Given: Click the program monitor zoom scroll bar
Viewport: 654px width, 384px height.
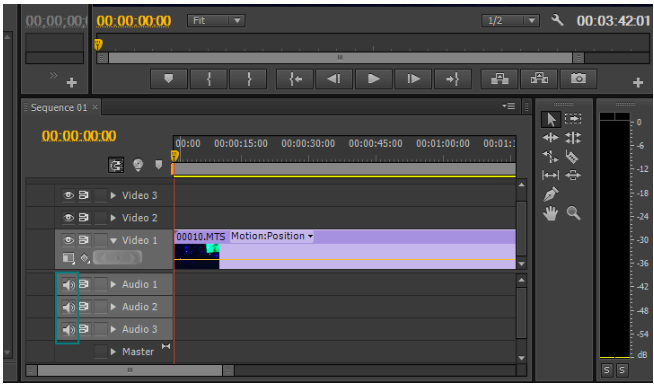Looking at the screenshot, I should 340,58.
